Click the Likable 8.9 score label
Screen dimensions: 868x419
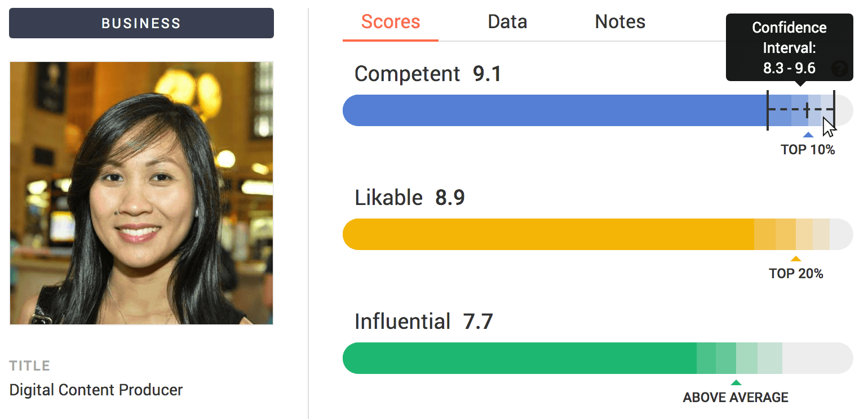[x=410, y=198]
